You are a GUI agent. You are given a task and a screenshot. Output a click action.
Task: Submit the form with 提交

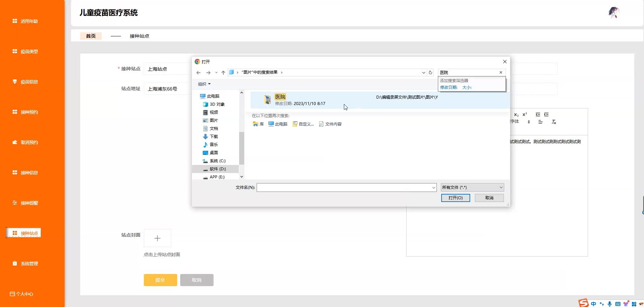(160, 280)
